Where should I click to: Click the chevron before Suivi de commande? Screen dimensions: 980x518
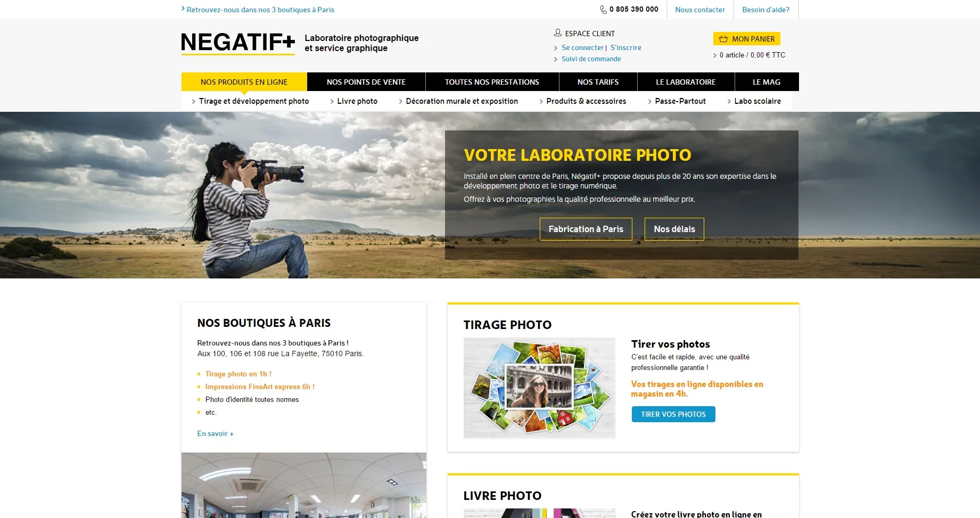[x=556, y=59]
